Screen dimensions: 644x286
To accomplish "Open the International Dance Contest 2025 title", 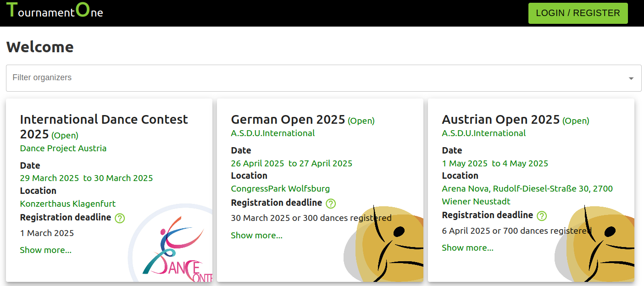I will point(104,120).
